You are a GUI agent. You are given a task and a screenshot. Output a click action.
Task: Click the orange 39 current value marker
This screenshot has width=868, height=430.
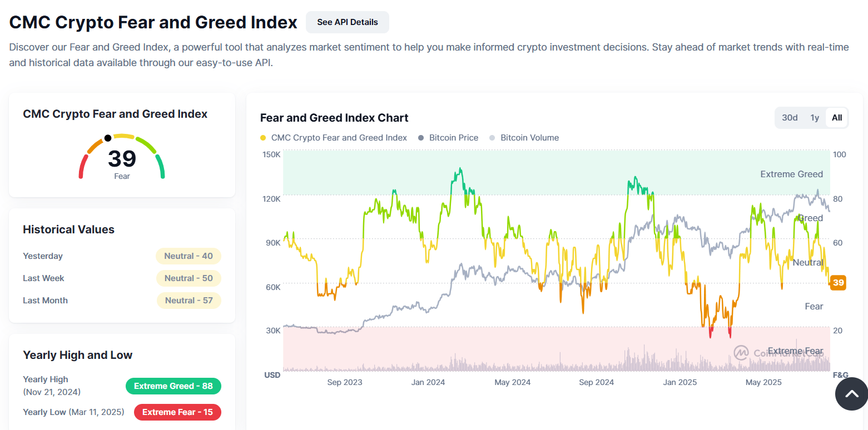click(x=839, y=283)
